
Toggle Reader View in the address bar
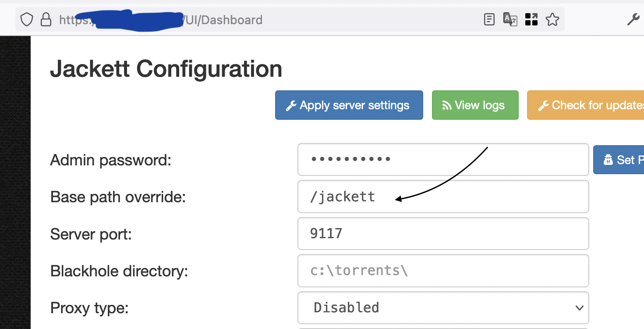tap(489, 19)
